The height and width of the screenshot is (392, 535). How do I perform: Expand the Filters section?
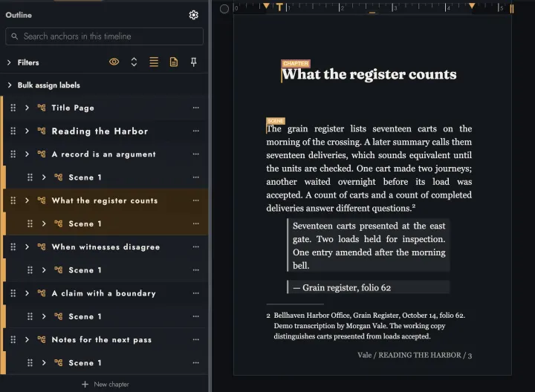tap(9, 62)
